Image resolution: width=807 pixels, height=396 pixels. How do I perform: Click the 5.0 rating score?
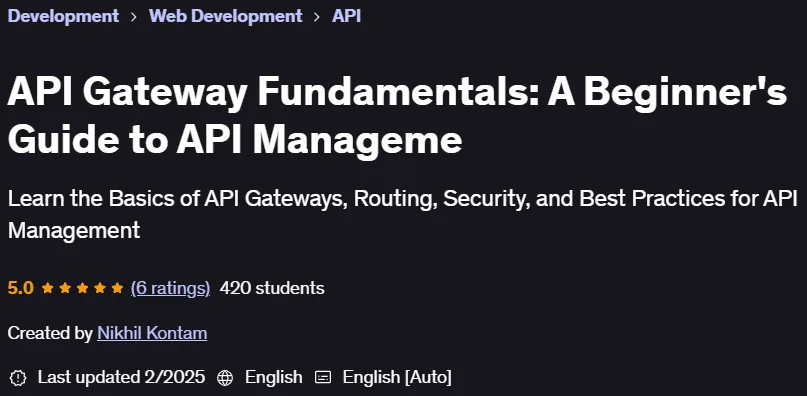click(21, 288)
